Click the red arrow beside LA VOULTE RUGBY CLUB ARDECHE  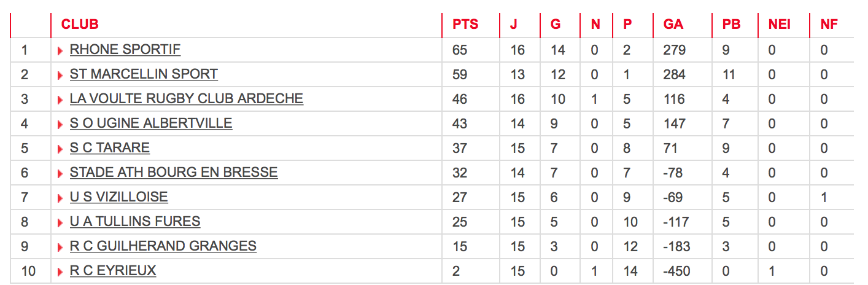tap(60, 100)
